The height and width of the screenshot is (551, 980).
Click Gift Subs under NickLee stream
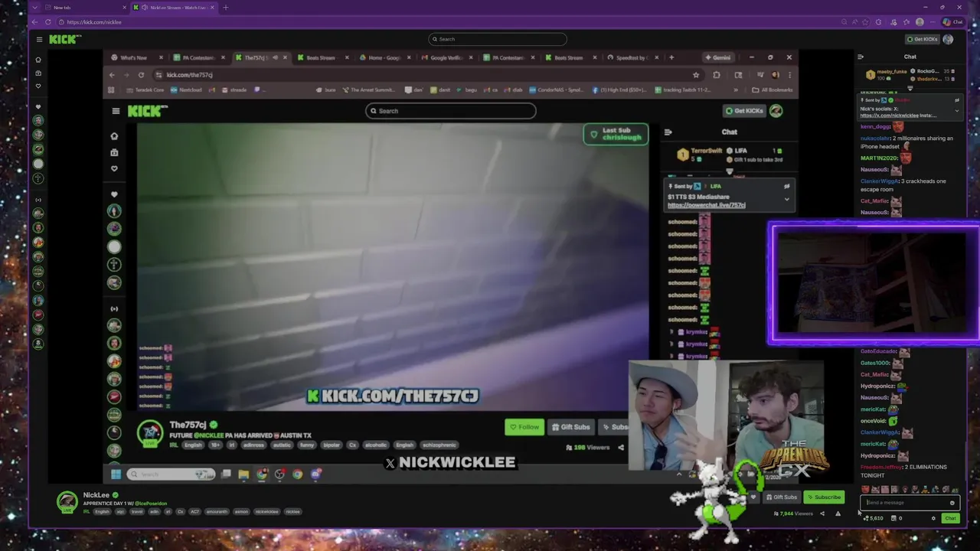coord(782,497)
